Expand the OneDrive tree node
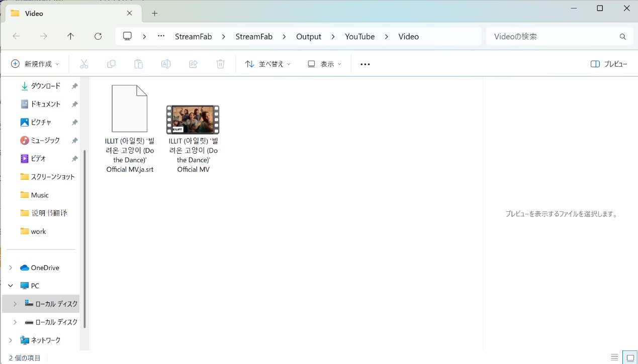Image resolution: width=638 pixels, height=364 pixels. [x=11, y=268]
